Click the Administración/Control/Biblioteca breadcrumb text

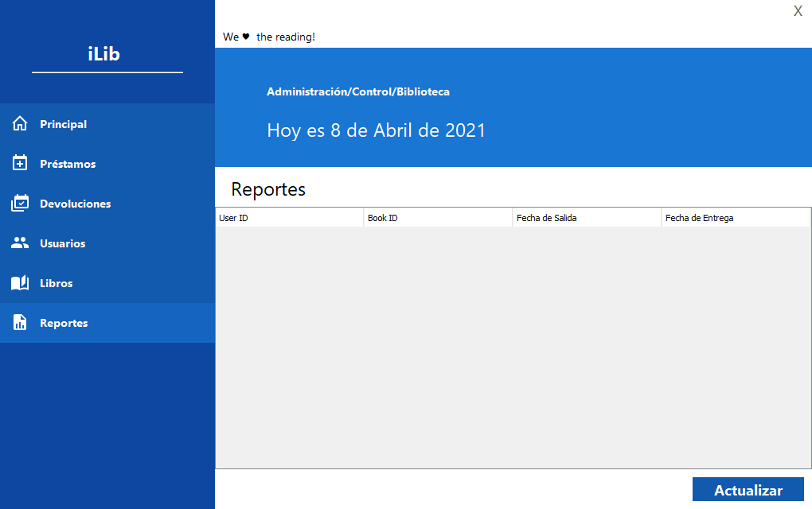(x=358, y=92)
